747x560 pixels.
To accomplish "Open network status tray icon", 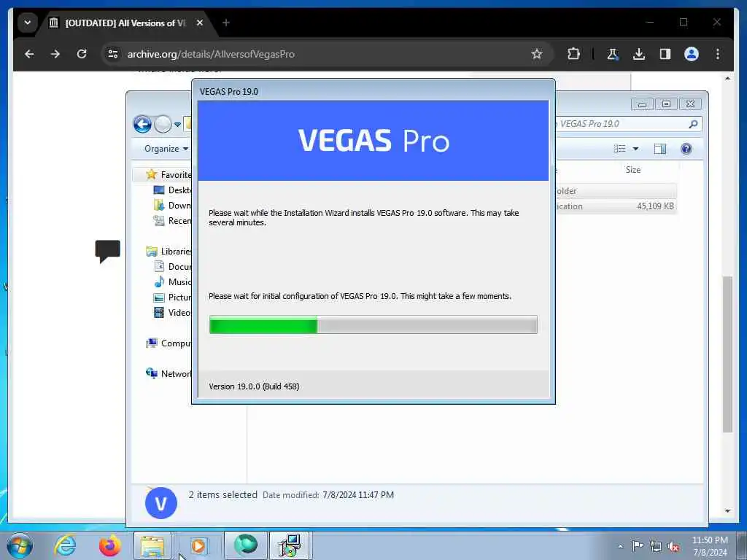I will click(656, 546).
